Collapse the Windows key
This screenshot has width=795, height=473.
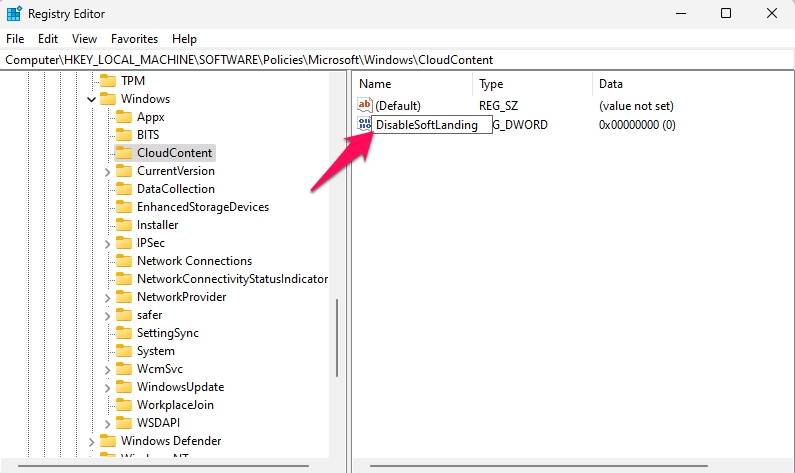pos(91,99)
